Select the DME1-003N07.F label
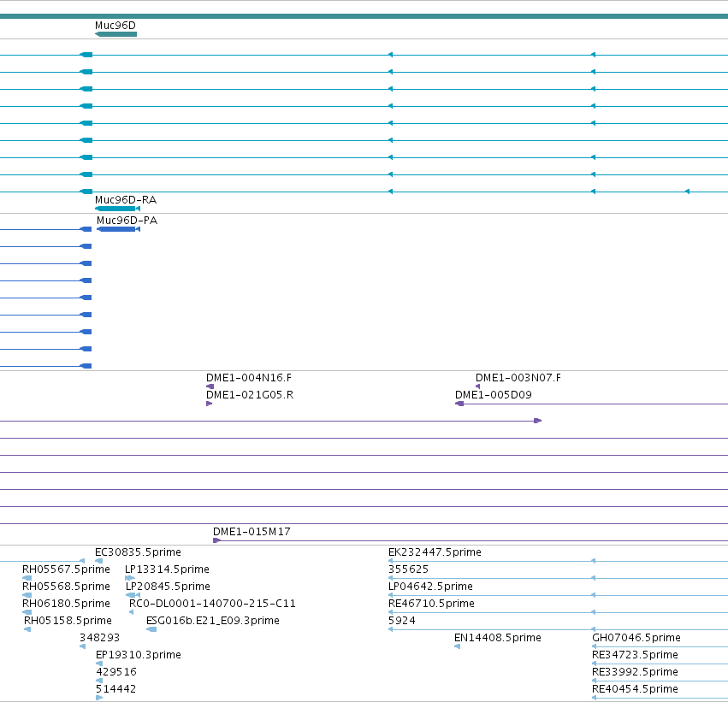Image resolution: width=728 pixels, height=702 pixels. 518,378
